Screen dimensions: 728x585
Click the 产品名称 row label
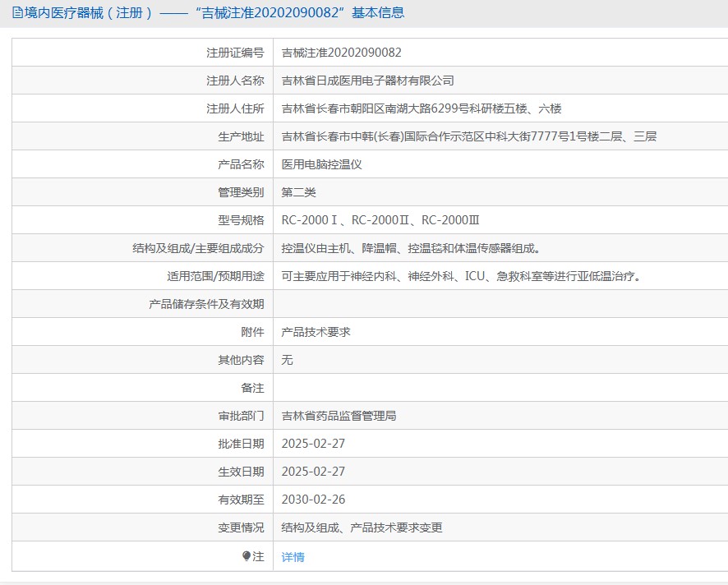(241, 164)
